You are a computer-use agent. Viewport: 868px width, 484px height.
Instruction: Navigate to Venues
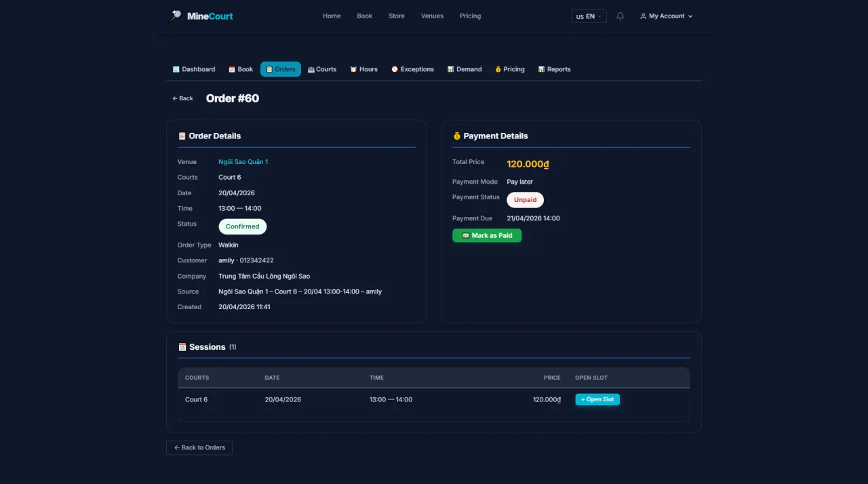[x=432, y=16]
